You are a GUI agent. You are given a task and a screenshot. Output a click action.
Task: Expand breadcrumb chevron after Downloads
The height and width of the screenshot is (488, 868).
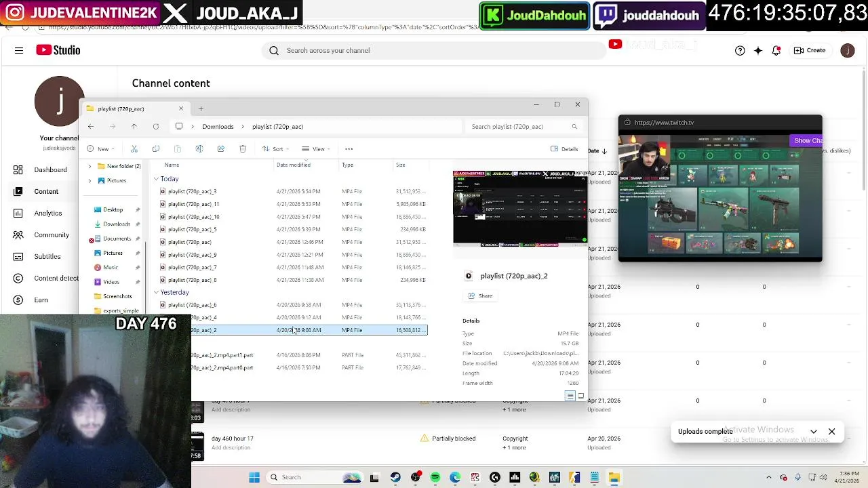243,126
